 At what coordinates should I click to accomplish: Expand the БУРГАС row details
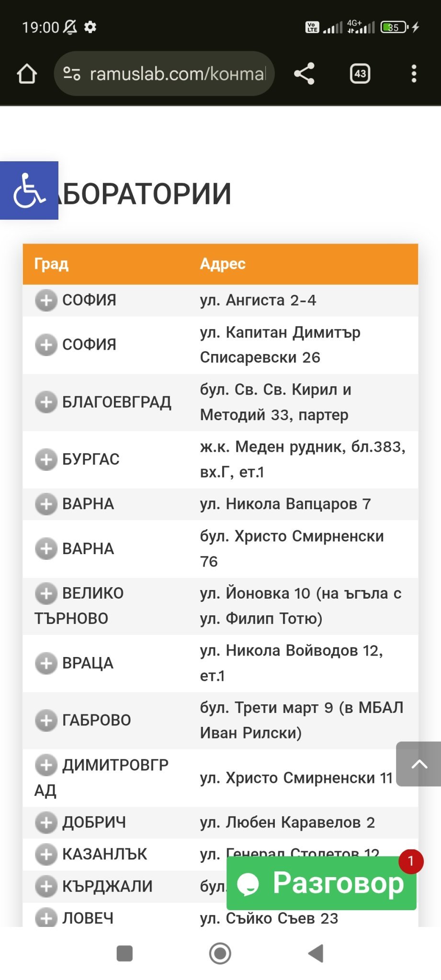tap(46, 459)
